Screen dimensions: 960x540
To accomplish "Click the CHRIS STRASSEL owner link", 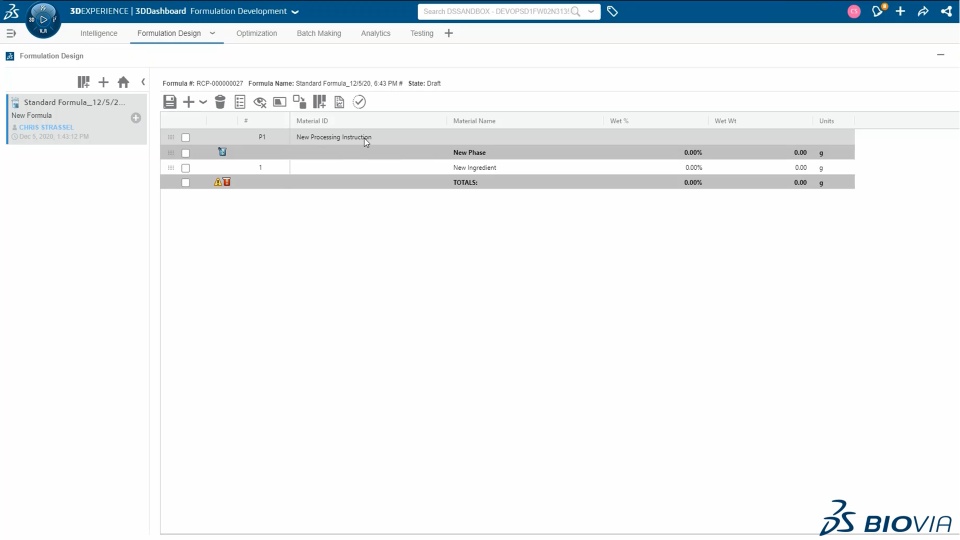I will tap(46, 127).
